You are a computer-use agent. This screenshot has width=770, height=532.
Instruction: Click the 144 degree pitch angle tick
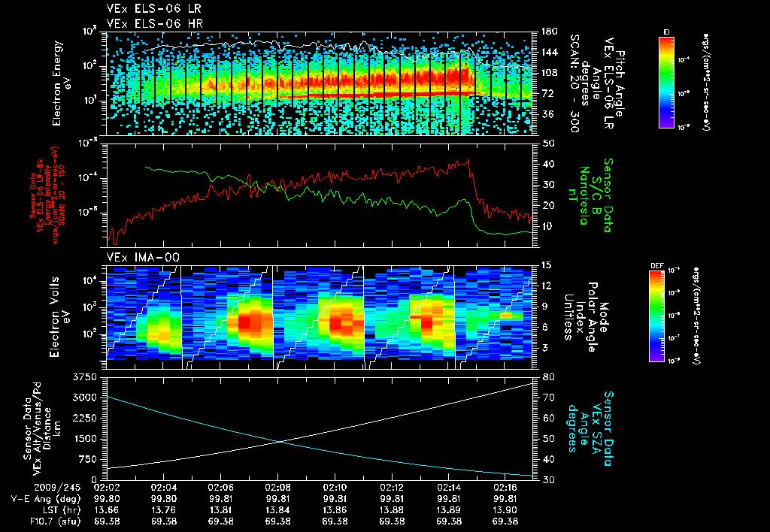(549, 52)
